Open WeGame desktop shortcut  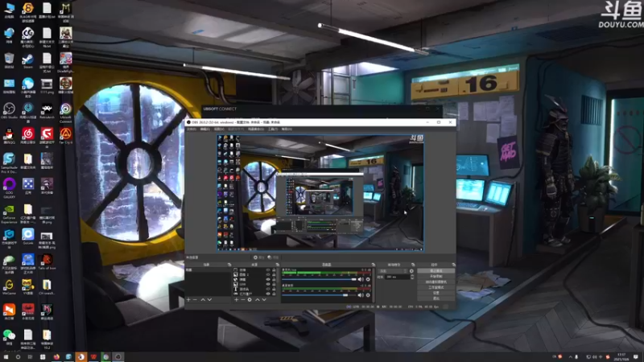(x=9, y=287)
